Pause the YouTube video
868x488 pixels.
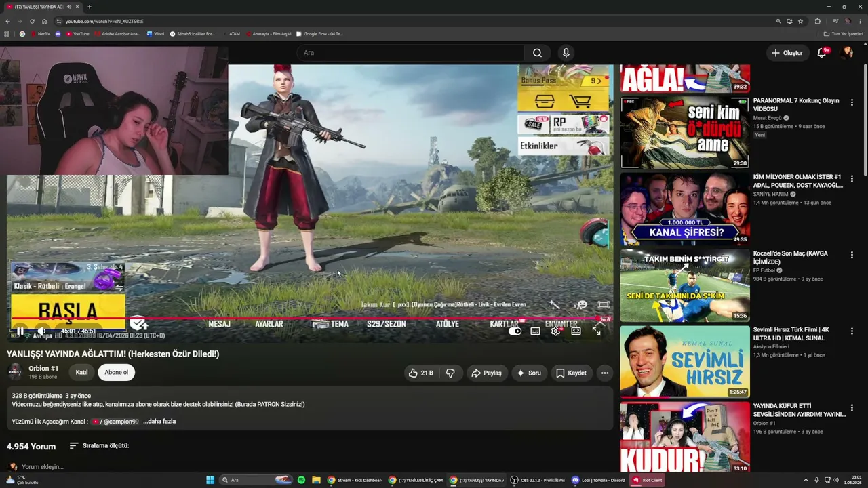point(20,331)
